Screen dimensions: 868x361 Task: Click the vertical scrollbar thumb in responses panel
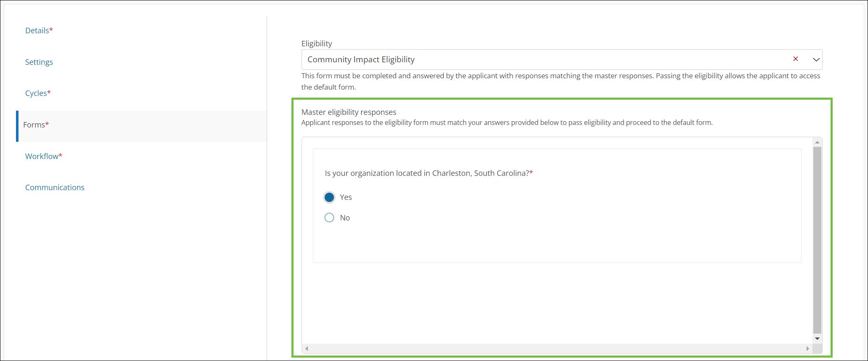(x=818, y=240)
